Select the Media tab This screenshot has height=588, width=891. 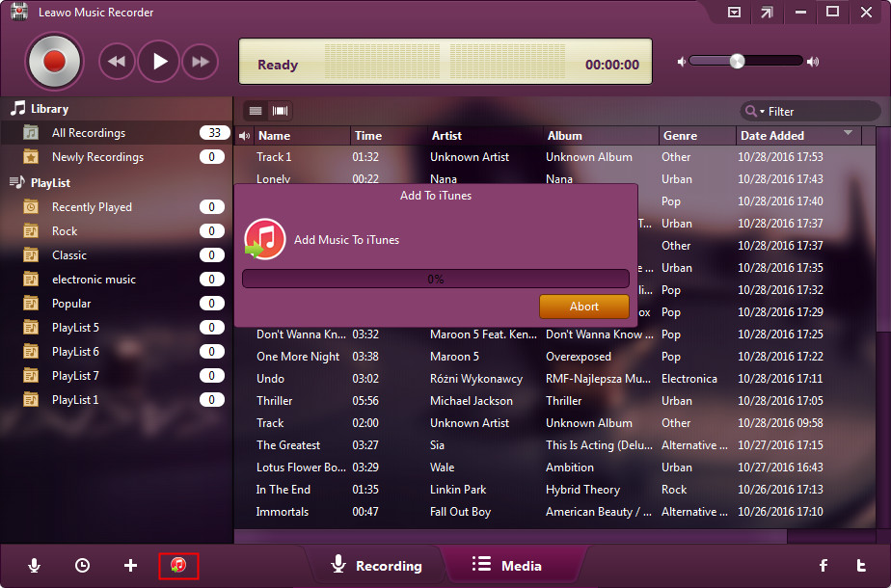pos(507,566)
